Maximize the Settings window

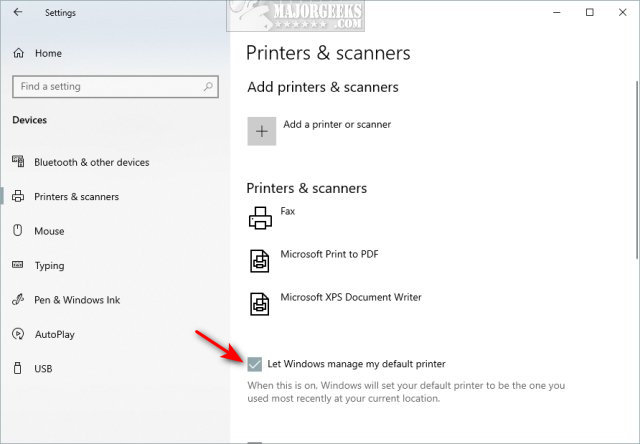coord(590,13)
